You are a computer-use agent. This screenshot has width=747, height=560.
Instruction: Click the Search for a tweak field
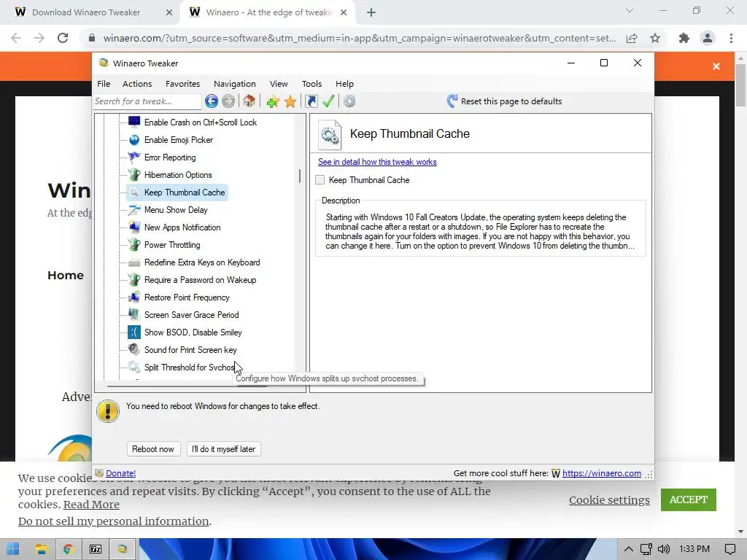[x=147, y=101]
